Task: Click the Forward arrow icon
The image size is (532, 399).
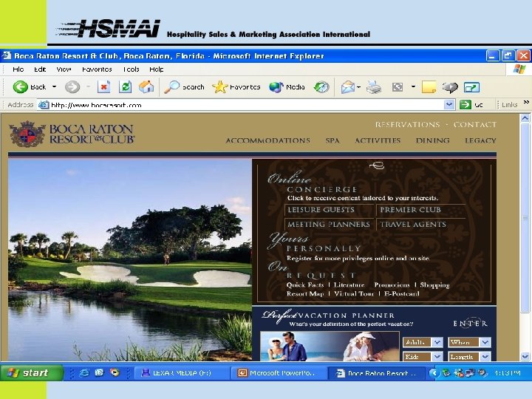Action: [x=72, y=87]
